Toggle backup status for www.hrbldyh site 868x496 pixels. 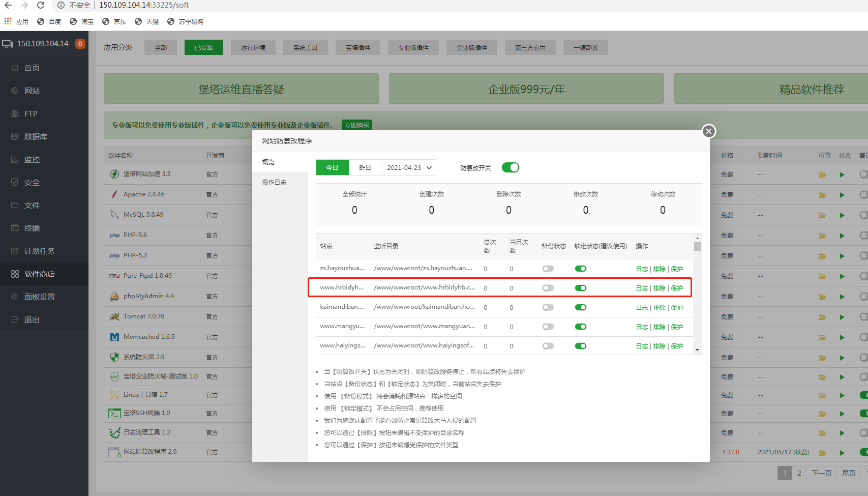[548, 288]
